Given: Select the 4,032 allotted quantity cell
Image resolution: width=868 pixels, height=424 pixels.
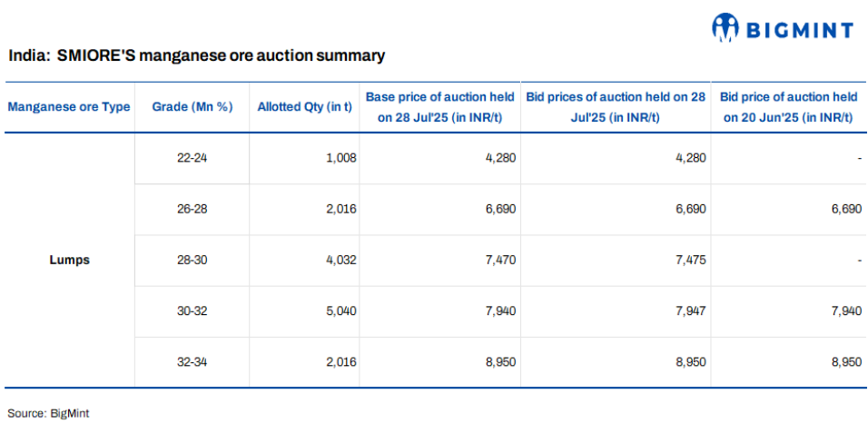Looking at the screenshot, I should 341,261.
